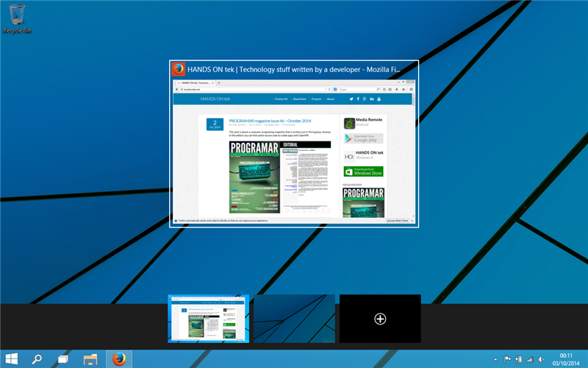This screenshot has height=368, width=588.
Task: Click Download from Windows Store badge
Action: tap(363, 171)
